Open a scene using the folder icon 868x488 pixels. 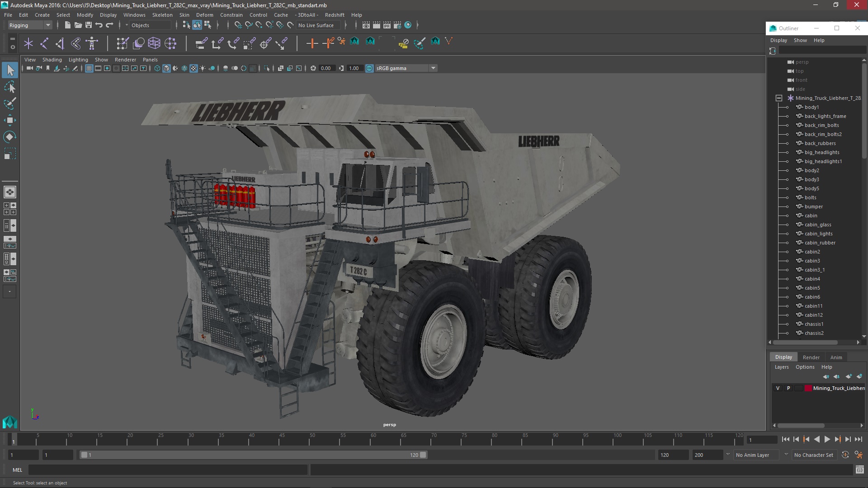pyautogui.click(x=78, y=25)
